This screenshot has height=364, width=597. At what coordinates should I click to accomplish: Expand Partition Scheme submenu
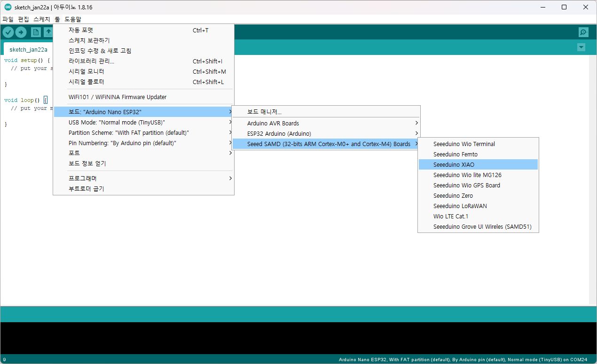(x=143, y=132)
